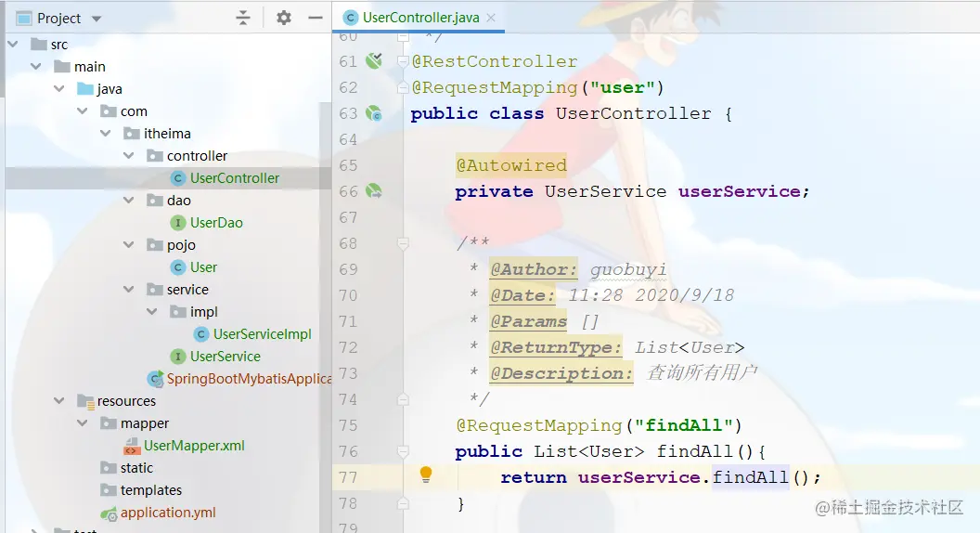The height and width of the screenshot is (533, 980).
Task: Click the UserService interface icon
Action: point(178,356)
